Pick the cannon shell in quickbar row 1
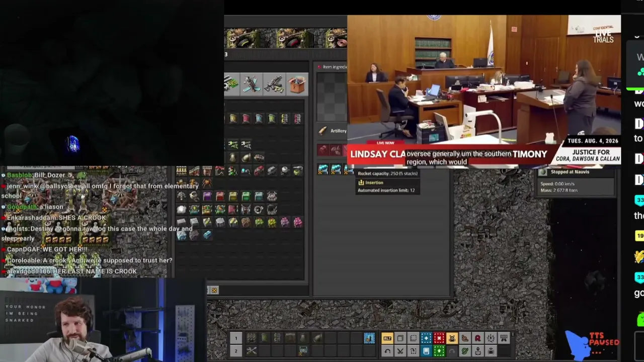Image resolution: width=644 pixels, height=362 pixels. 316,338
